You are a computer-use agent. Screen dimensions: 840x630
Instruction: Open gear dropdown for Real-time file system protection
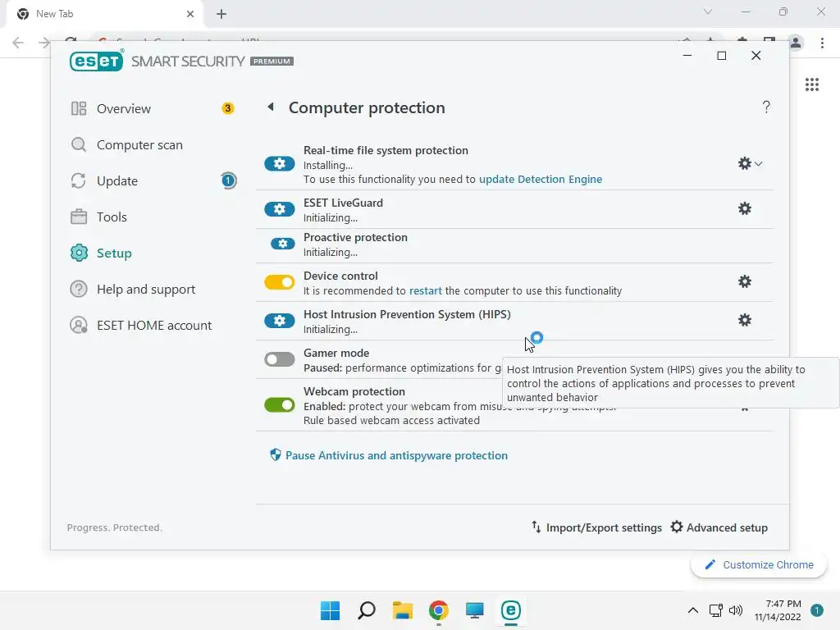coord(750,163)
